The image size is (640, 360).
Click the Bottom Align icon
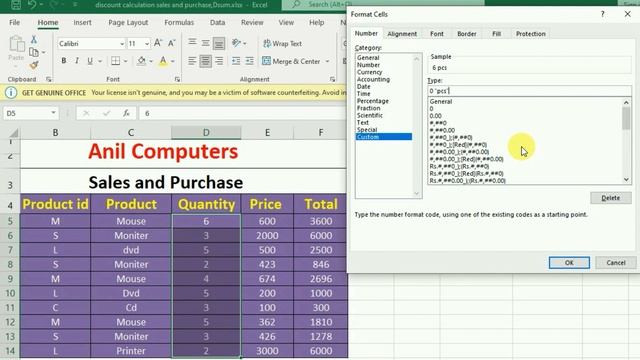(219, 43)
